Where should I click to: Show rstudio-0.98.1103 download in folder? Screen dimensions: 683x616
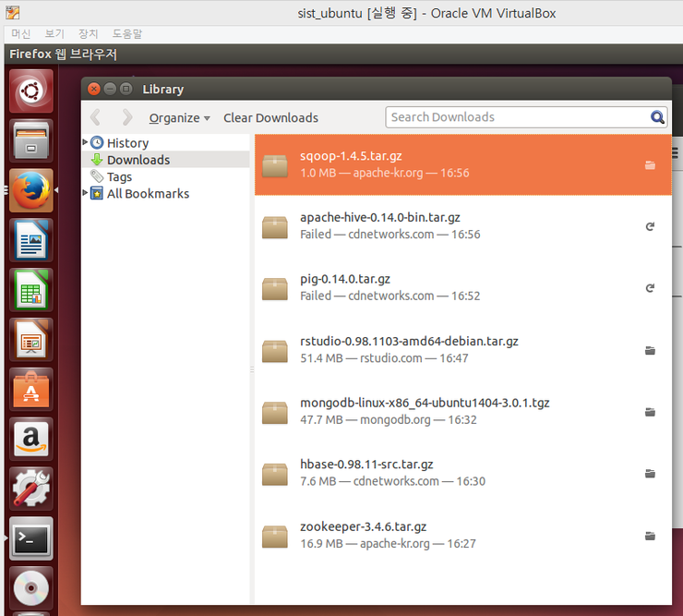coord(650,350)
